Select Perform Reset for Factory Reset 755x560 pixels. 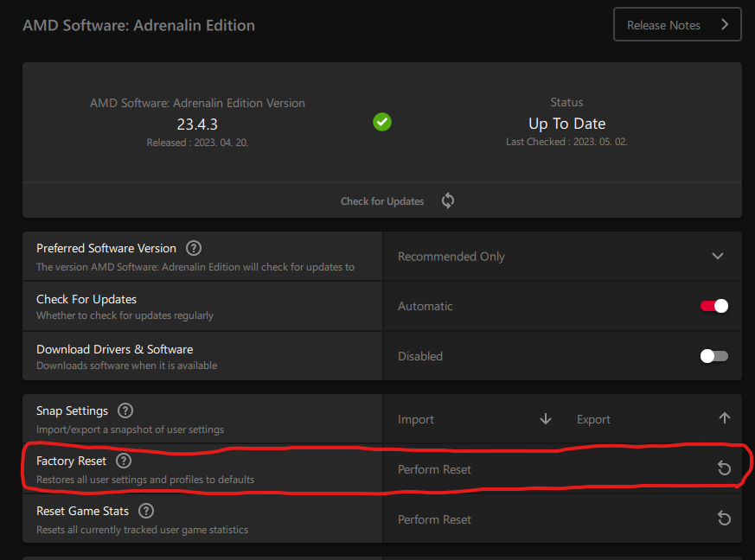[434, 469]
